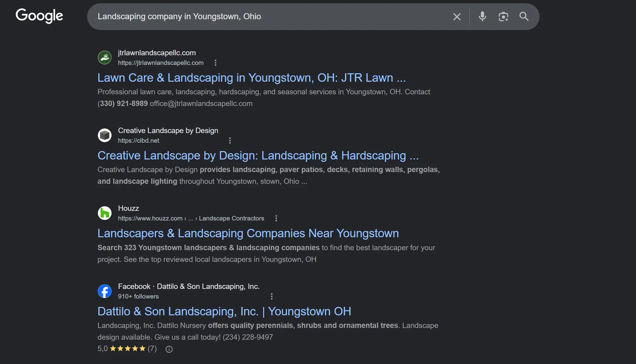The width and height of the screenshot is (636, 364).
Task: Click the https://clbd.net URL
Action: point(138,141)
